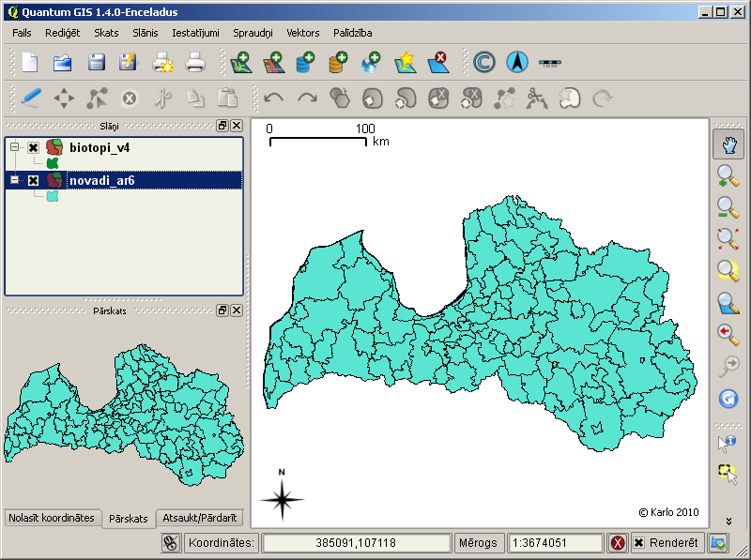
Task: Paste features from the clipboard
Action: coord(227,98)
